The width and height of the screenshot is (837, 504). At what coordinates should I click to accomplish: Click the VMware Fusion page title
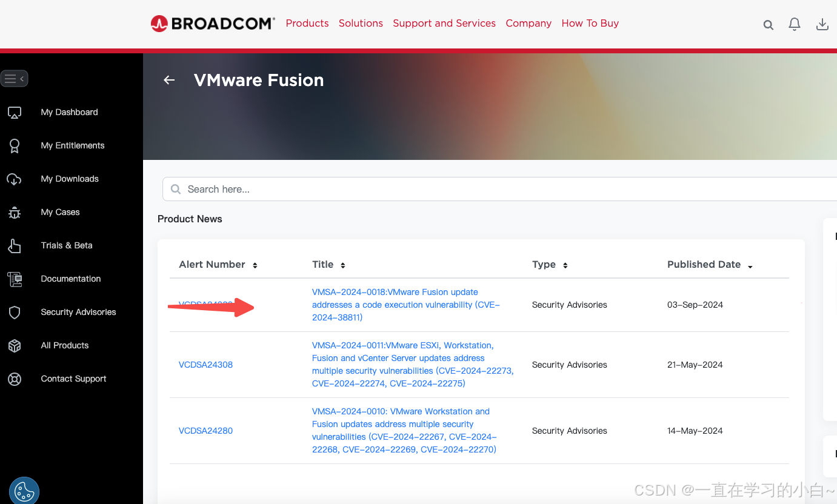[259, 80]
